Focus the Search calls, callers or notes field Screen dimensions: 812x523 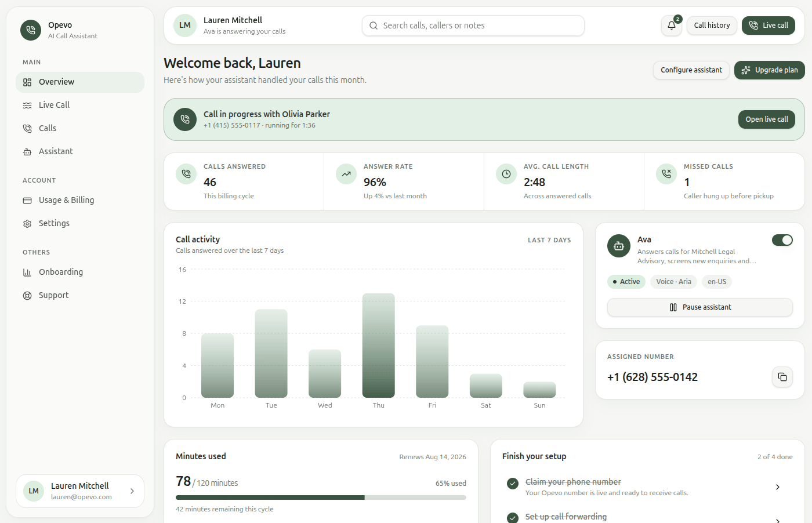click(473, 26)
